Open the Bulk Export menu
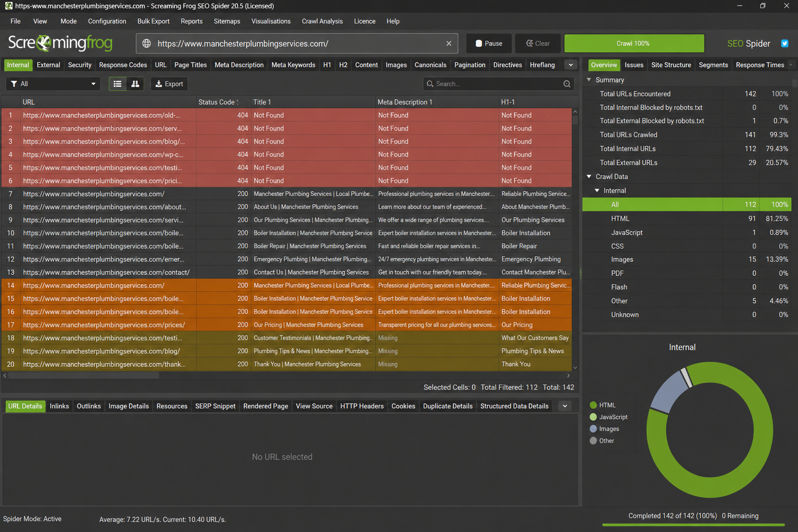The height and width of the screenshot is (532, 798). pyautogui.click(x=153, y=21)
